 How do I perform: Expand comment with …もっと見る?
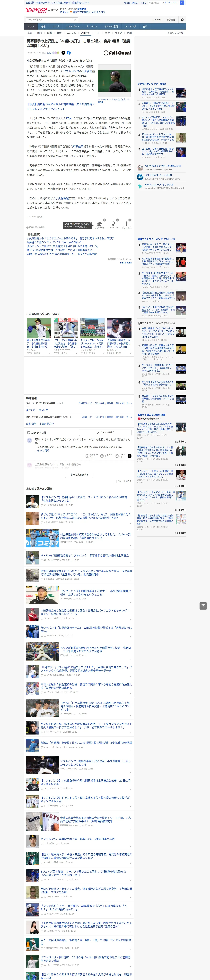pyautogui.click(x=42, y=450)
